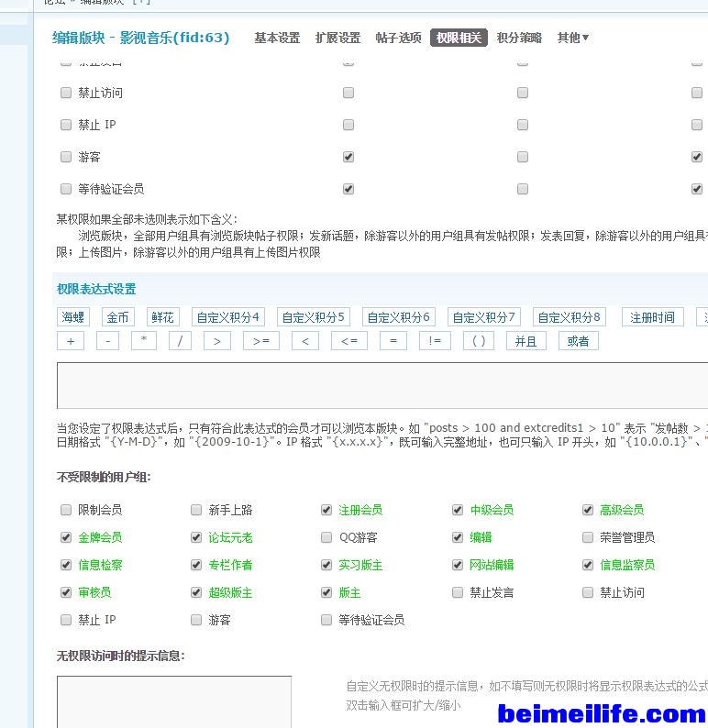Insert 鲜花 variable button

click(162, 317)
